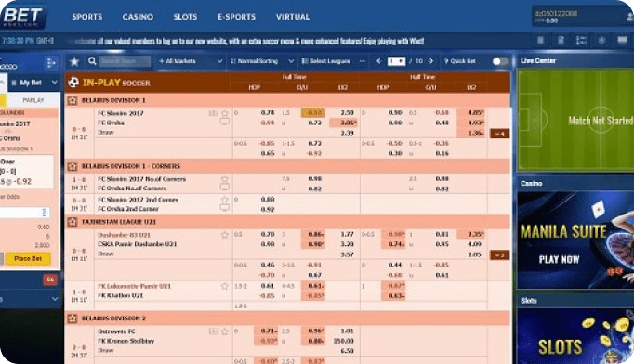Click the user account icon
Viewport: 634px width, 364px height.
[x=629, y=17]
